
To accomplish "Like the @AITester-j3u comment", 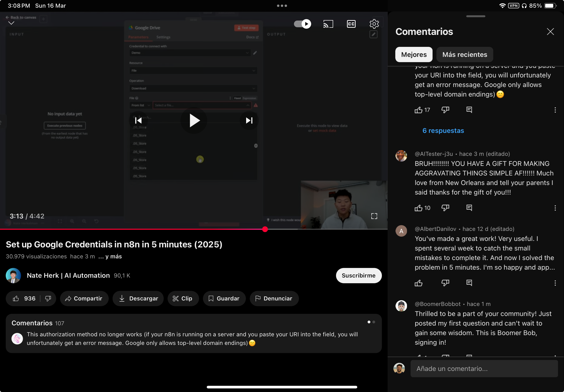I will click(418, 208).
